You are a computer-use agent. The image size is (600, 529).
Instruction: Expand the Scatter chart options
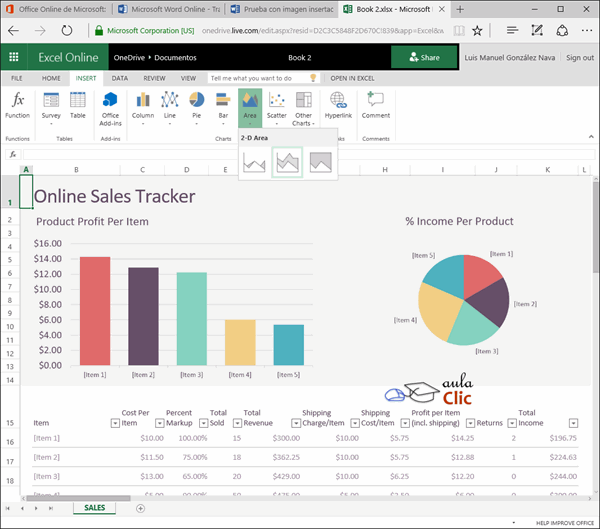click(x=277, y=124)
